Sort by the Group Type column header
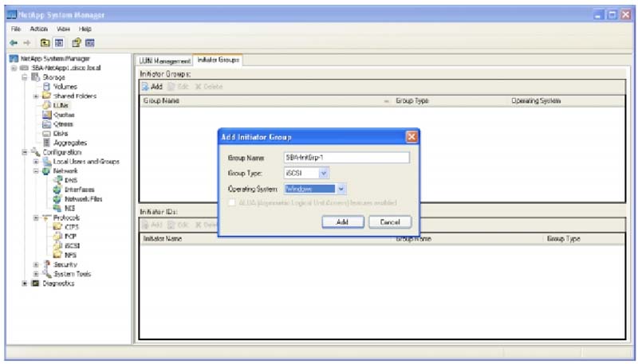Image resolution: width=638 pixels, height=364 pixels. pyautogui.click(x=412, y=101)
